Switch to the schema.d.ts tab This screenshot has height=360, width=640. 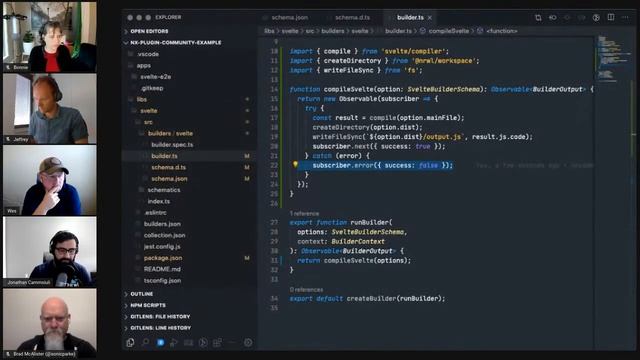click(x=351, y=18)
